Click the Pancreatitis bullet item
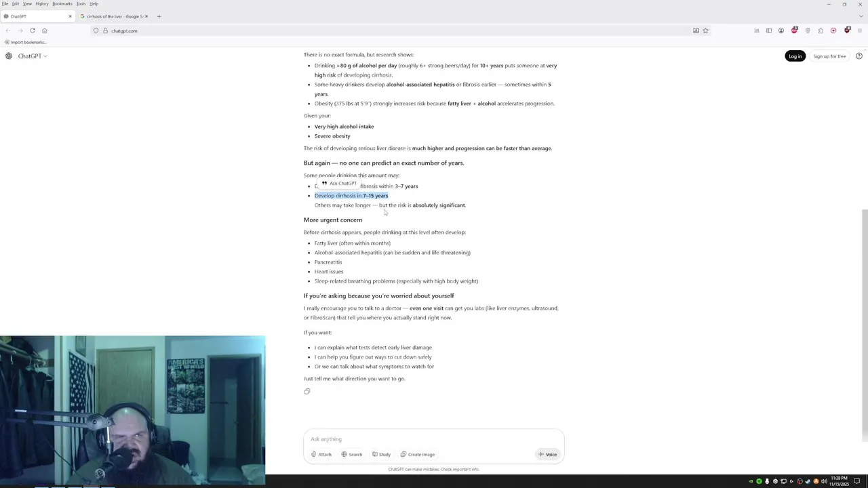Viewport: 868px width, 488px height. 328,262
